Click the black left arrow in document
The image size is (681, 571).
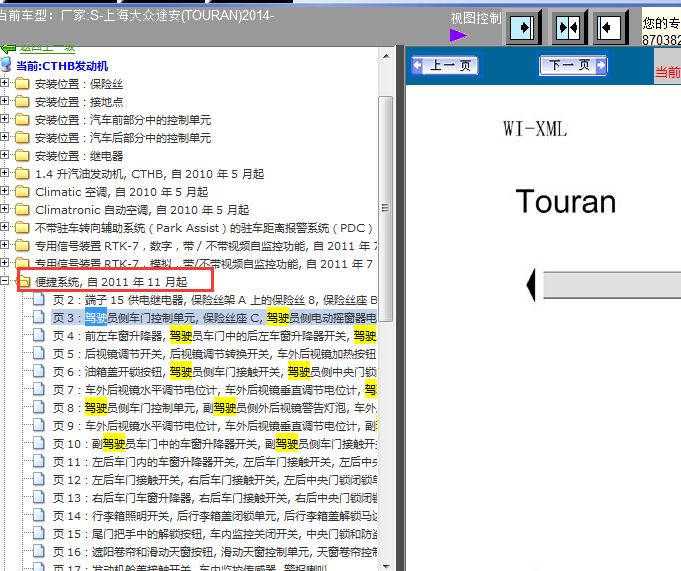point(531,285)
